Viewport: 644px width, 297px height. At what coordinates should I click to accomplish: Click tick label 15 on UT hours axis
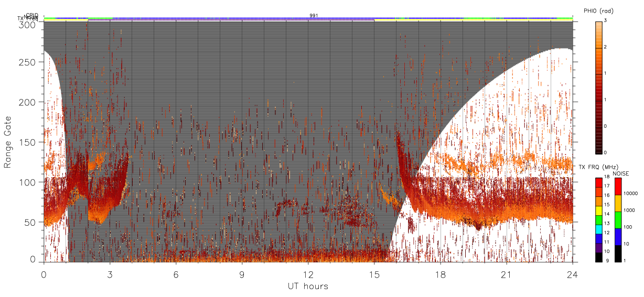(374, 274)
